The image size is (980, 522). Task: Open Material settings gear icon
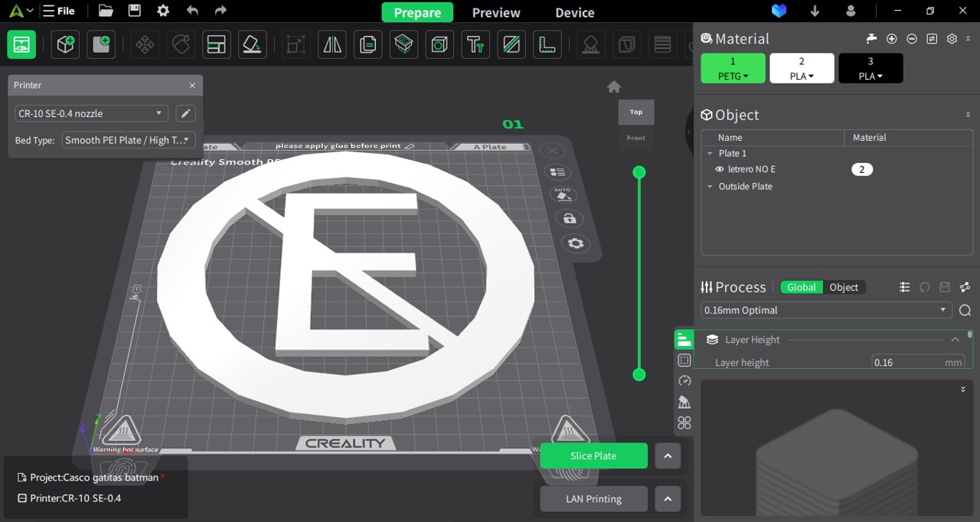tap(952, 39)
